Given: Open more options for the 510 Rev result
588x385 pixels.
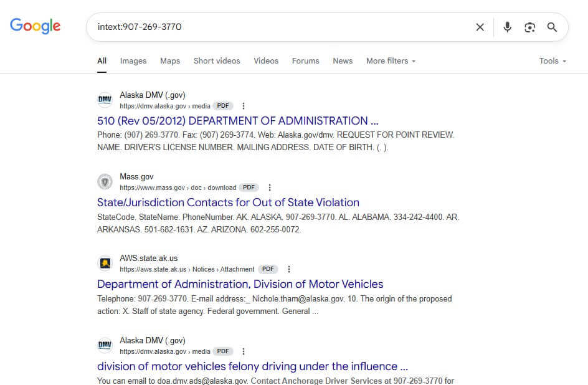Looking at the screenshot, I should pos(244,106).
